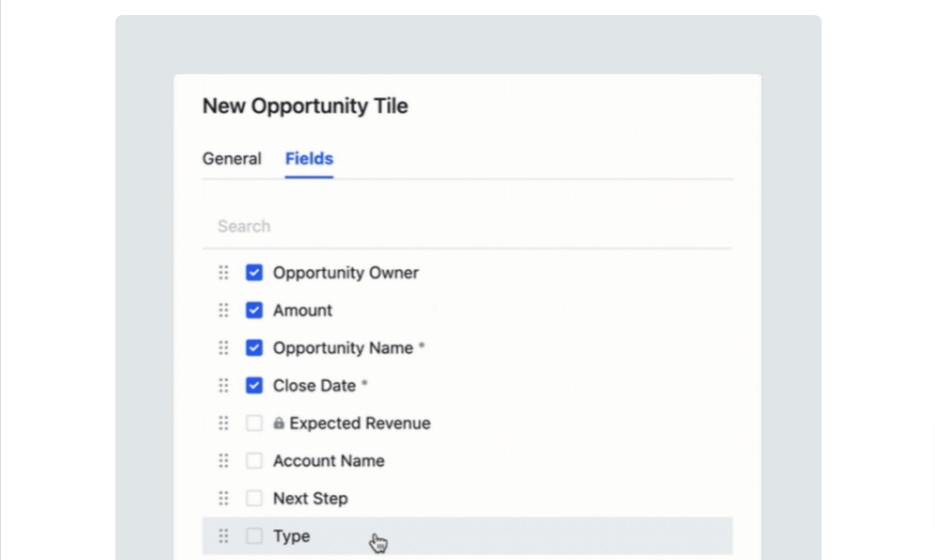The height and width of the screenshot is (560, 935).
Task: Click the drag handle for the Type row
Action: tap(223, 536)
